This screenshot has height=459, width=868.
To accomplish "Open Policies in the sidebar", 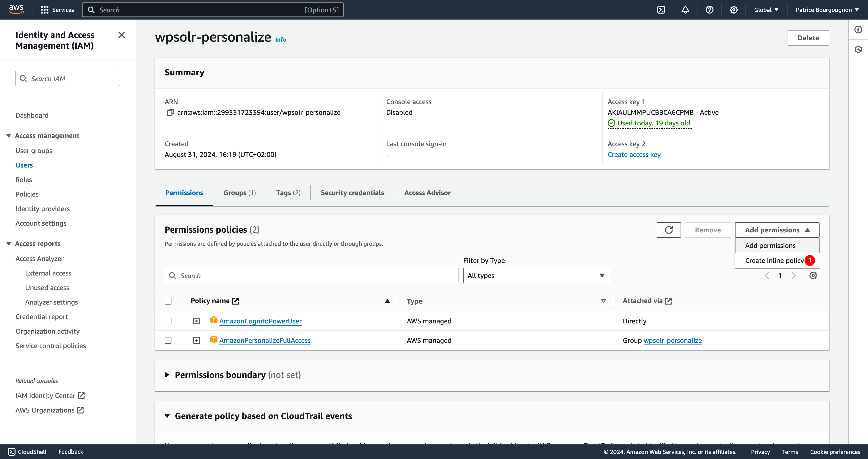I will pyautogui.click(x=27, y=194).
